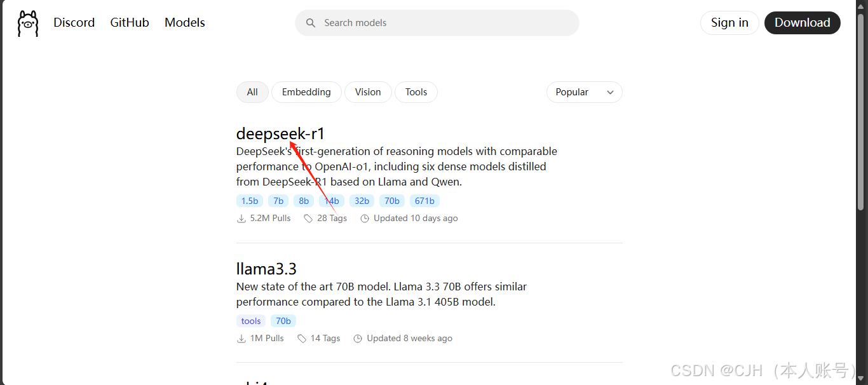Viewport: 868px width, 385px height.
Task: Open the deepseek-r1 model page
Action: [281, 134]
